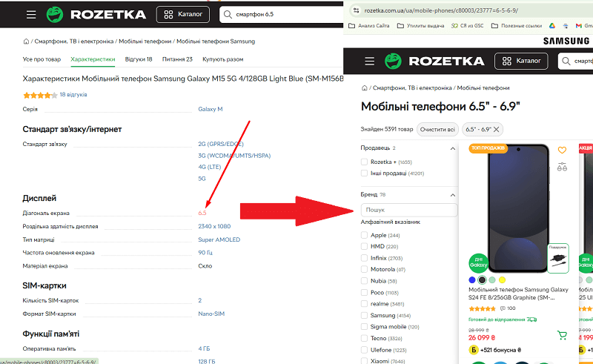Go to home icon in right breadcrumb

coord(364,87)
